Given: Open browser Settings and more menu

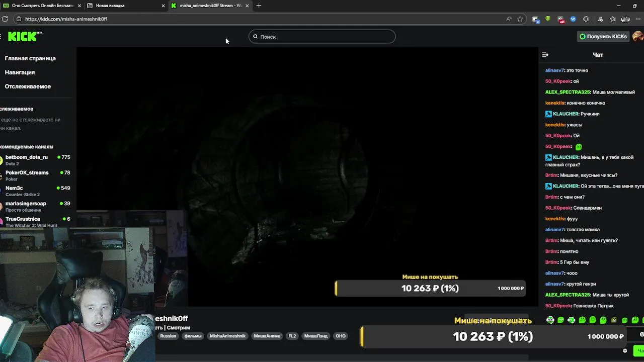Looking at the screenshot, I should coord(638,19).
